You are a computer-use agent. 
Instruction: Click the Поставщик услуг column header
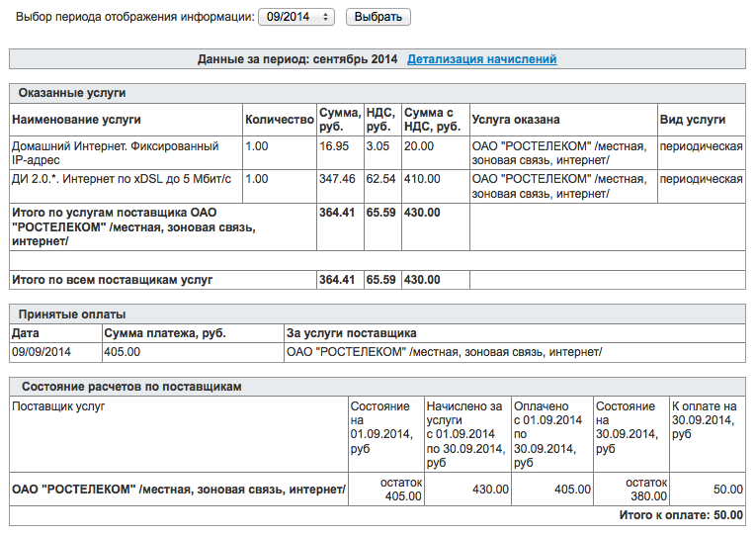coord(58,406)
